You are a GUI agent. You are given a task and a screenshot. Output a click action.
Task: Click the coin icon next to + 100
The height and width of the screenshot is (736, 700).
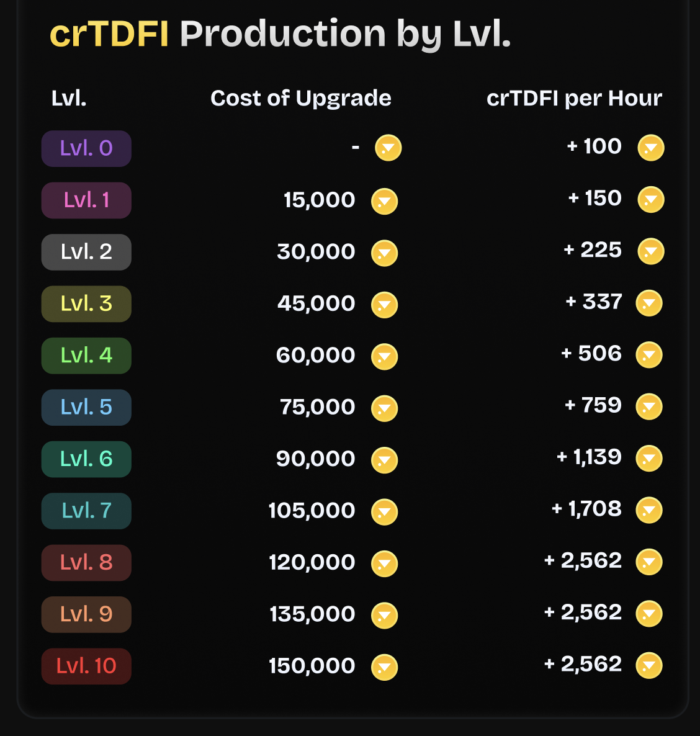(650, 148)
